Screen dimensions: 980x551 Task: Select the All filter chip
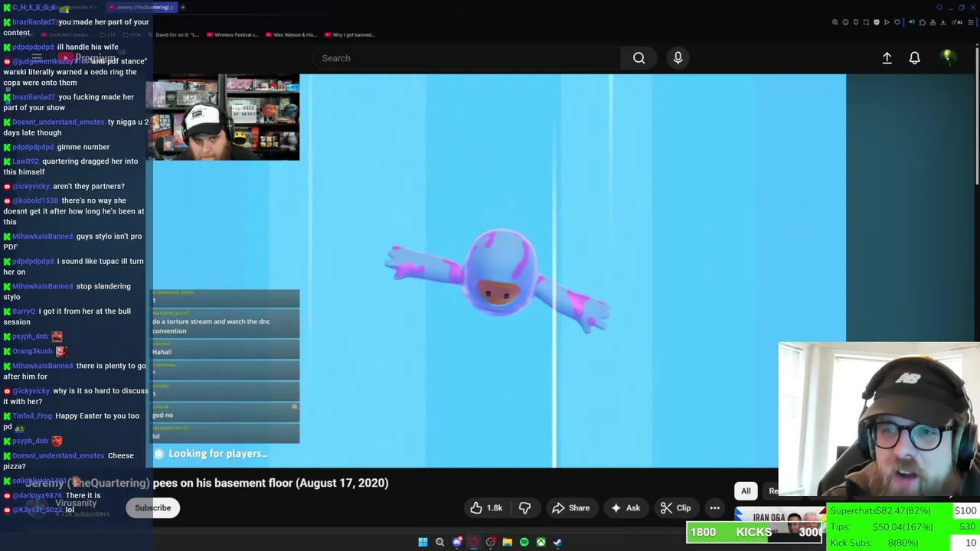(746, 491)
